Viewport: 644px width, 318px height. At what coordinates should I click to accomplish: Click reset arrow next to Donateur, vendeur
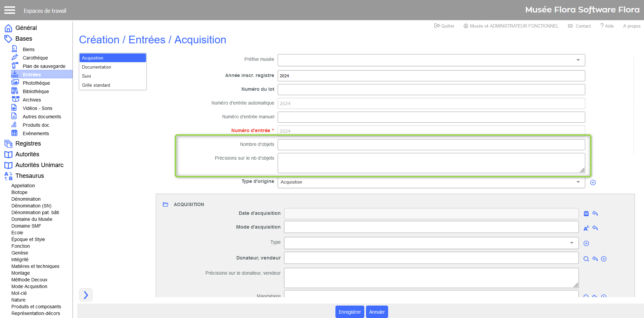point(595,259)
